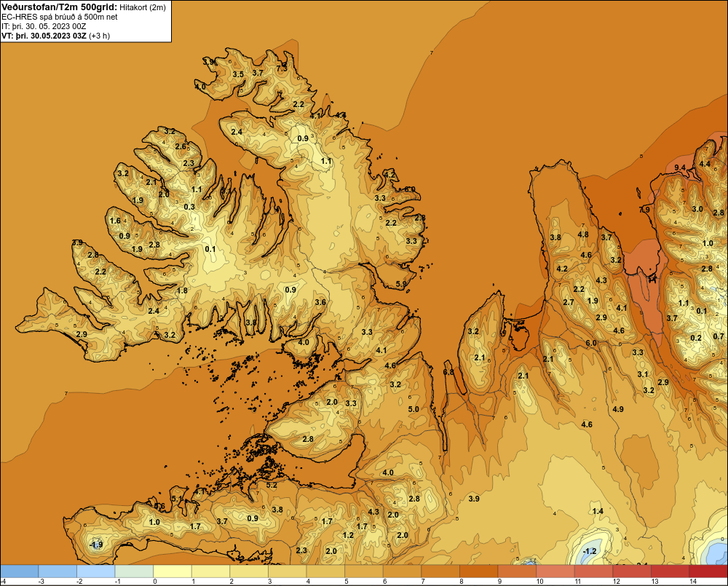Click the red legend swatch between 12 and 13
The width and height of the screenshot is (728, 586).
point(632,571)
